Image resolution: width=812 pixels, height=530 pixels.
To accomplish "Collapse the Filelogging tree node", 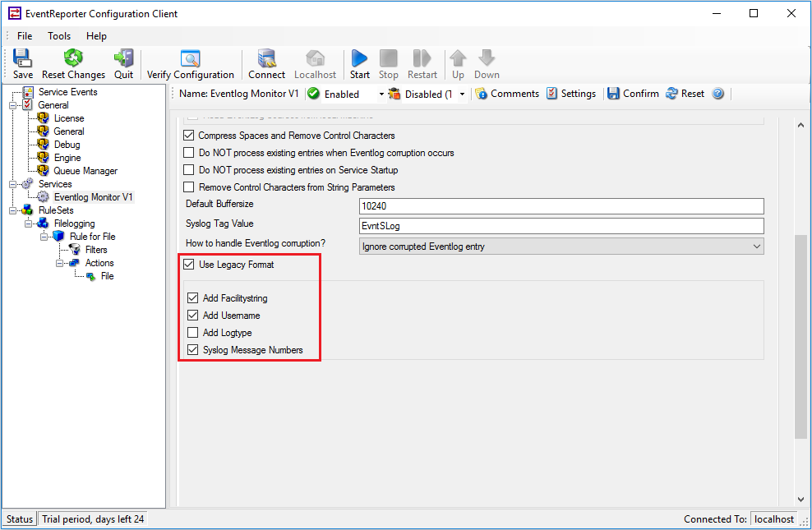I will click(28, 224).
